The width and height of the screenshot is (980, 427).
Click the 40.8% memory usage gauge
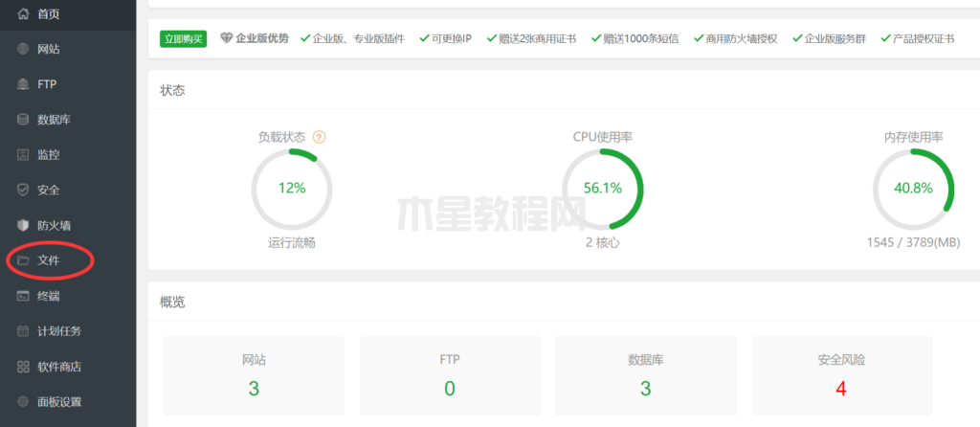pos(913,189)
